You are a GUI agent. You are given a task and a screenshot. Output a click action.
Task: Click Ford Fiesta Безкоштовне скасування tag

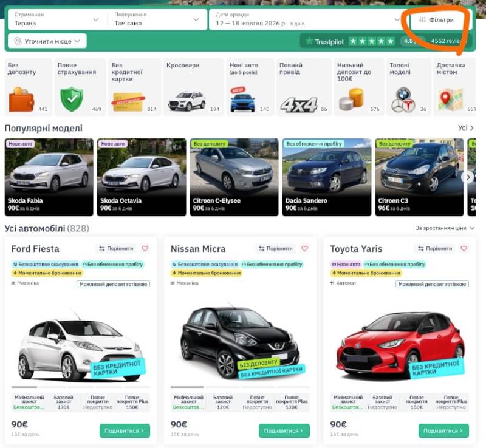45,264
